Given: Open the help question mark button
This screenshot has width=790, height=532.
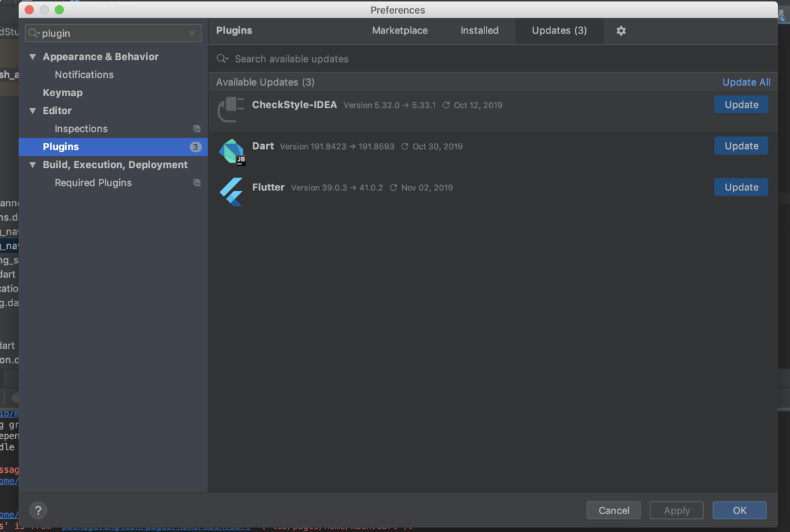Looking at the screenshot, I should [x=38, y=510].
